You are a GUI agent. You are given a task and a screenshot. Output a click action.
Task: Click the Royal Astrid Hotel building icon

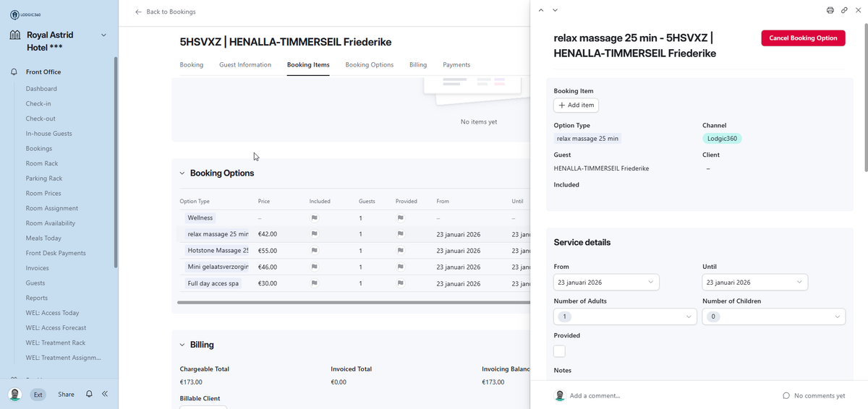15,35
